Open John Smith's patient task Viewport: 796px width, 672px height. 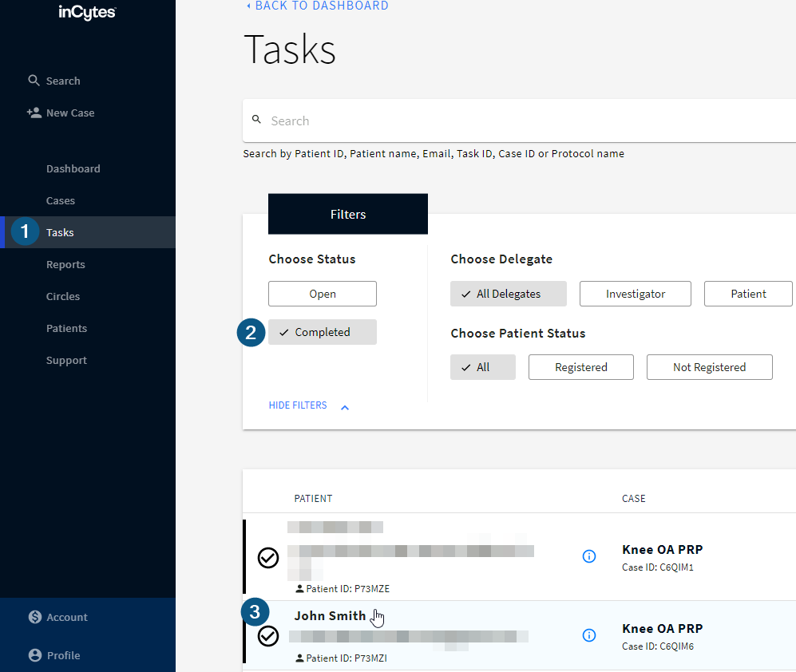pyautogui.click(x=330, y=615)
